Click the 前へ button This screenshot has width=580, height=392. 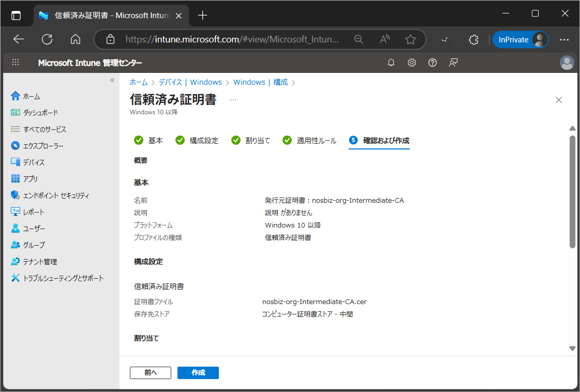pyautogui.click(x=151, y=372)
